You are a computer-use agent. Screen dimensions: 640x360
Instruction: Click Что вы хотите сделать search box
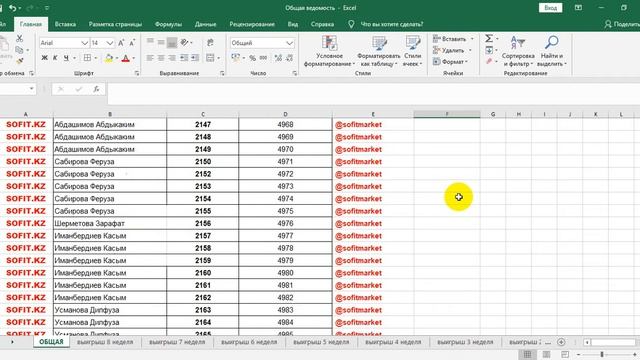coord(391,24)
